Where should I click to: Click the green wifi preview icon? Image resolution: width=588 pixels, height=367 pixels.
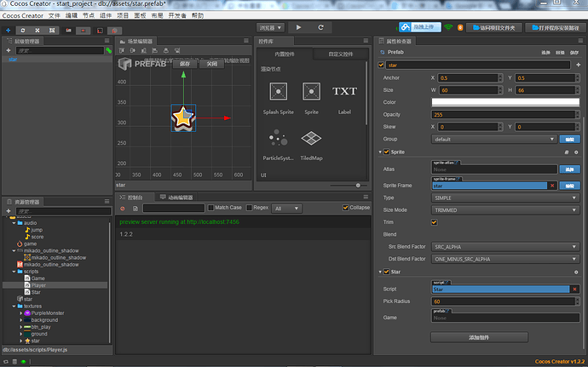pos(448,27)
